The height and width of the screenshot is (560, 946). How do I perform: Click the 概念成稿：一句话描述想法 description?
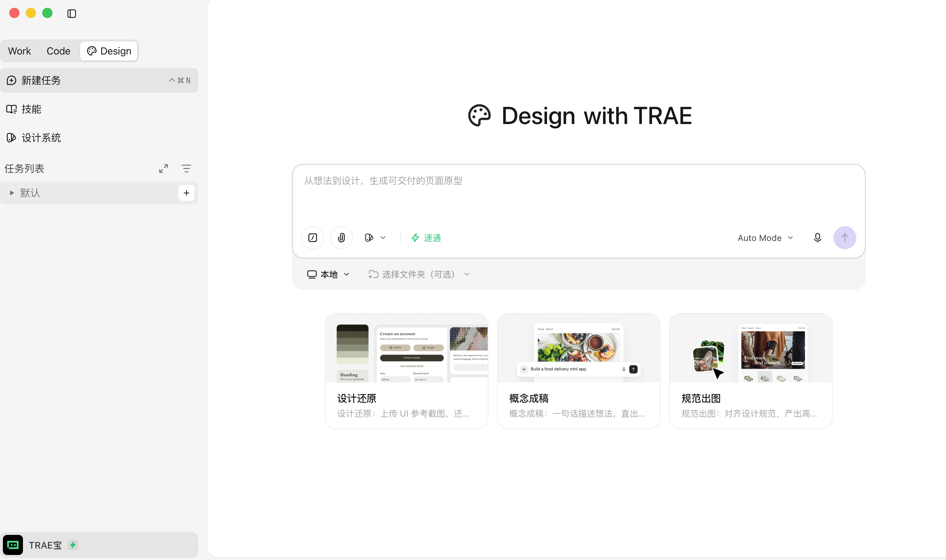pos(577,414)
